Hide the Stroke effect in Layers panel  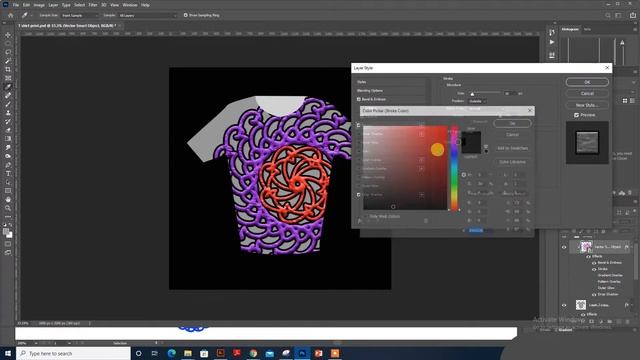pos(594,269)
